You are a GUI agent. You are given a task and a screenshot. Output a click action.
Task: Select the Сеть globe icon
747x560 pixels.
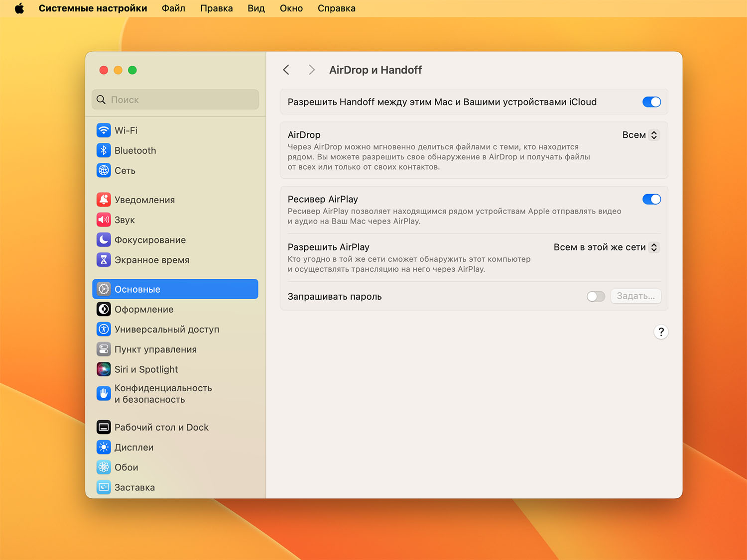(x=104, y=170)
